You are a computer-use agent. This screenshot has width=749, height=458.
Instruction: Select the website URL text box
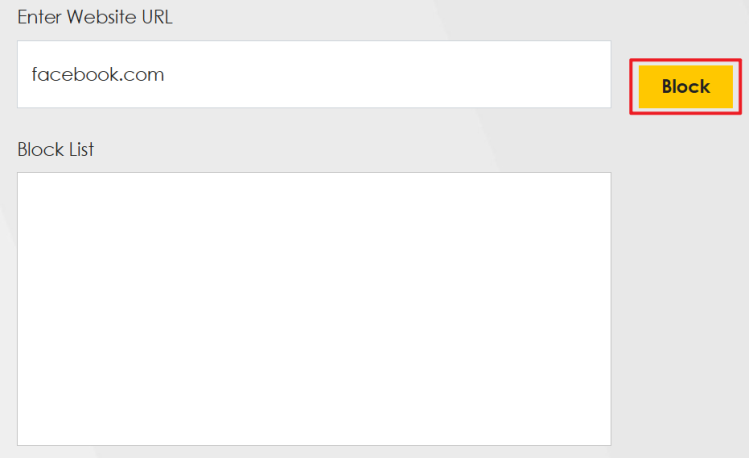tap(314, 74)
